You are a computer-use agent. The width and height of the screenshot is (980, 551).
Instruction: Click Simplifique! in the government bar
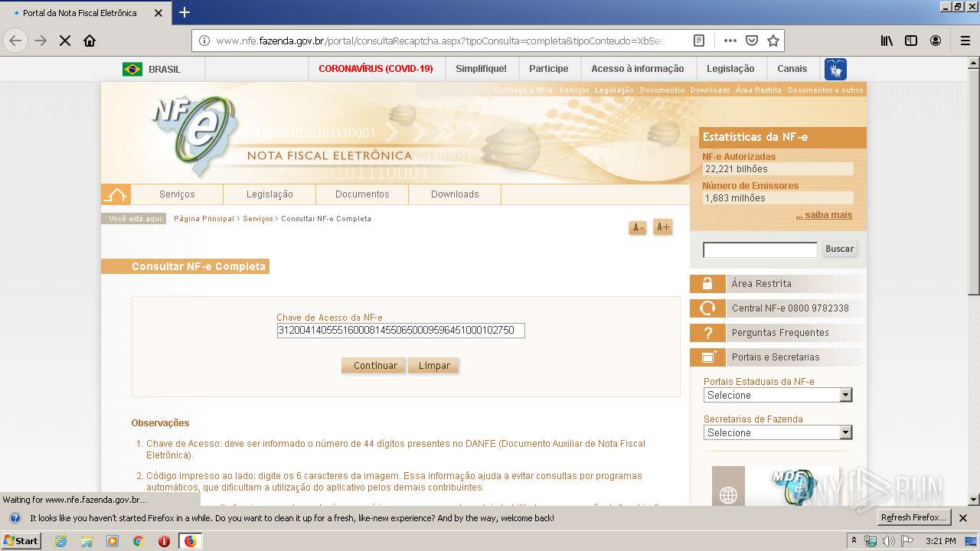[481, 69]
